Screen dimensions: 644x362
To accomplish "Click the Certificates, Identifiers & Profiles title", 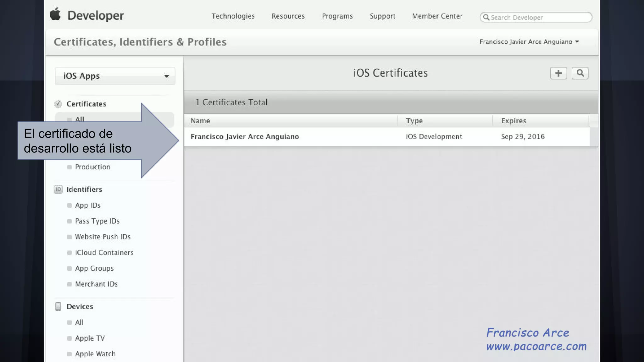I will pos(140,42).
